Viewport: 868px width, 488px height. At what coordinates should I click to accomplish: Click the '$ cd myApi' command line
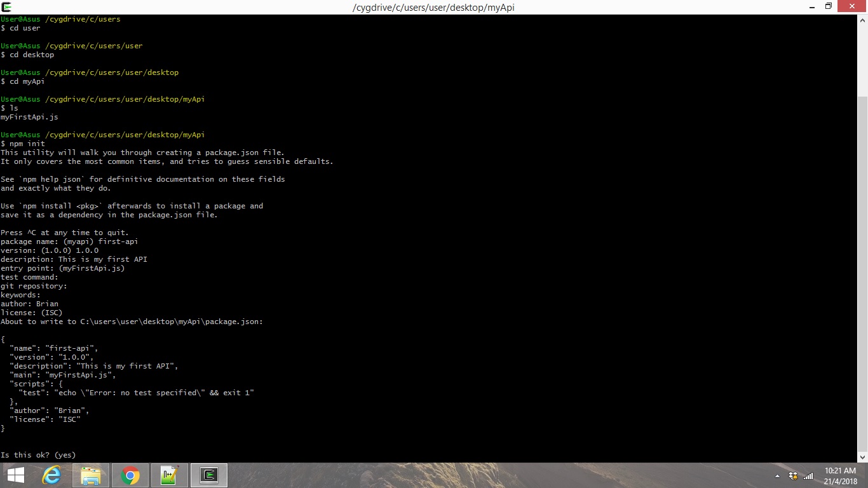[23, 81]
